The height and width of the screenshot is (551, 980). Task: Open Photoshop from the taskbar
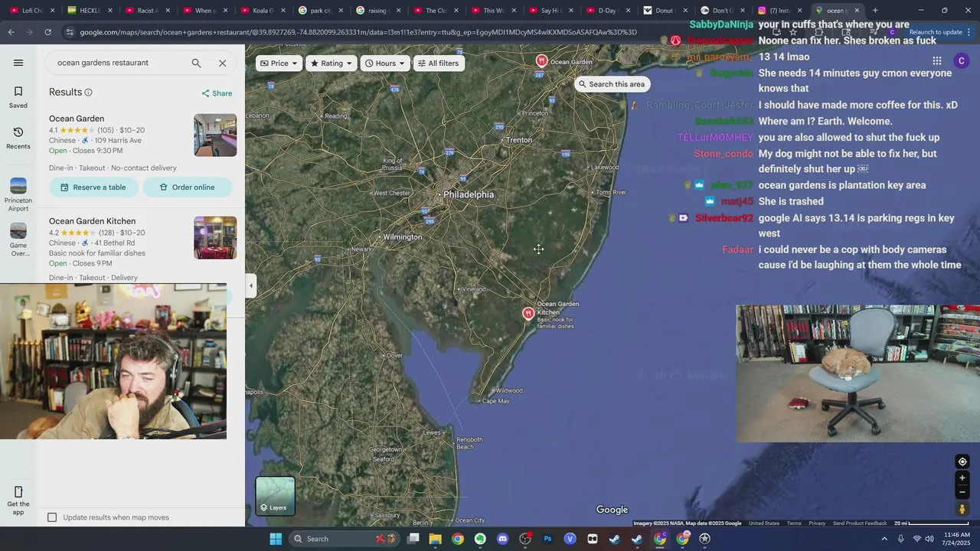click(x=547, y=539)
